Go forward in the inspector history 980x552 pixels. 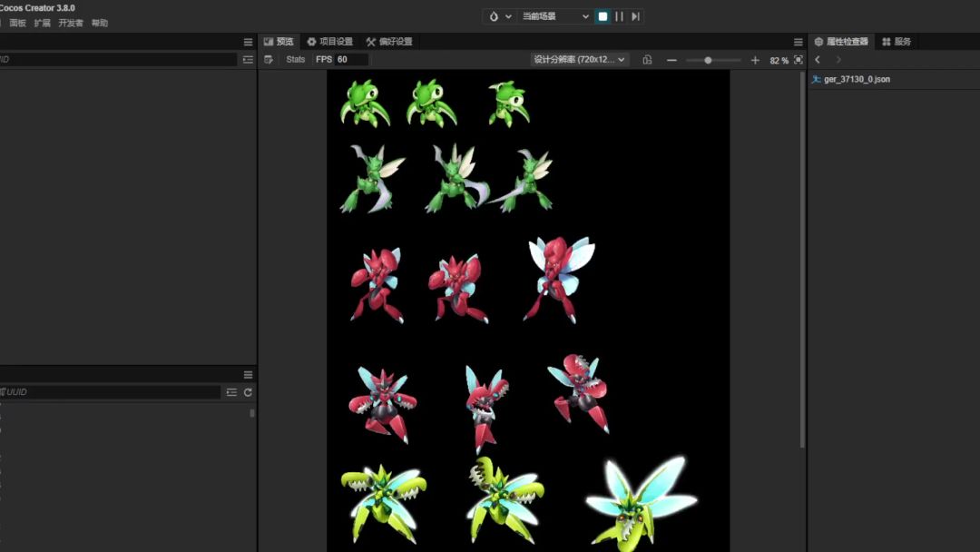838,59
